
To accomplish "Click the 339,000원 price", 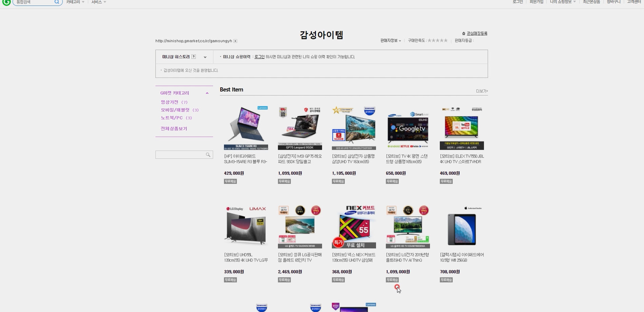I will 234,272.
